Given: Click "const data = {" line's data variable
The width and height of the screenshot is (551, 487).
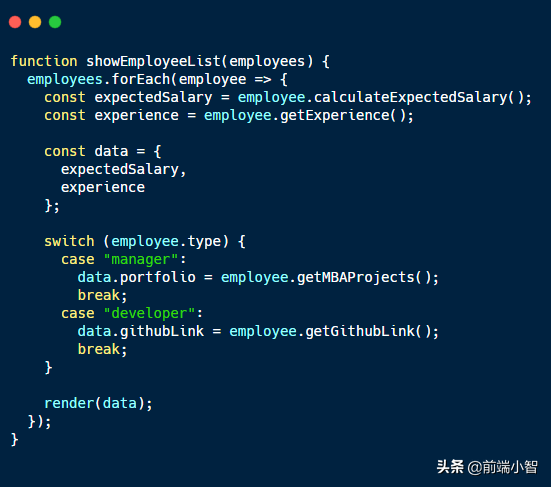Looking at the screenshot, I should [x=111, y=151].
